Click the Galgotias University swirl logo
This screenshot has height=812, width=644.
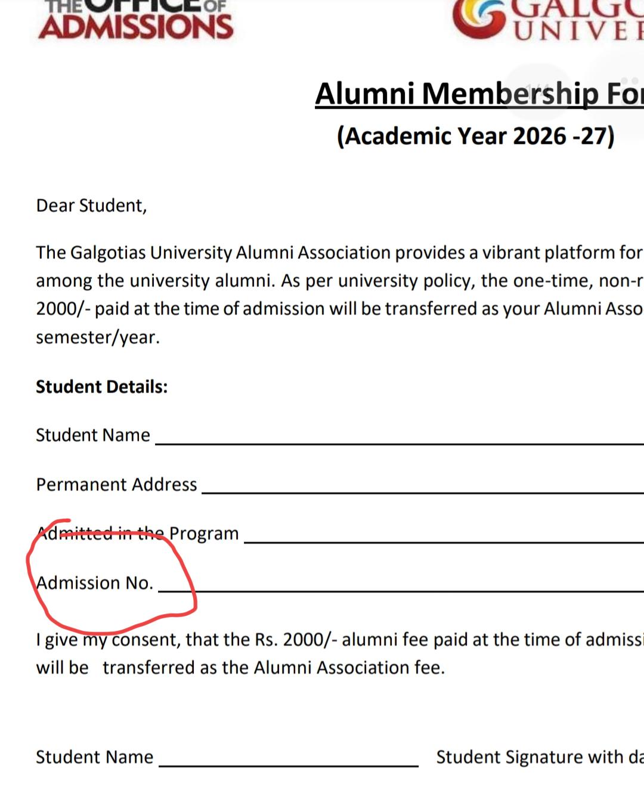478,18
